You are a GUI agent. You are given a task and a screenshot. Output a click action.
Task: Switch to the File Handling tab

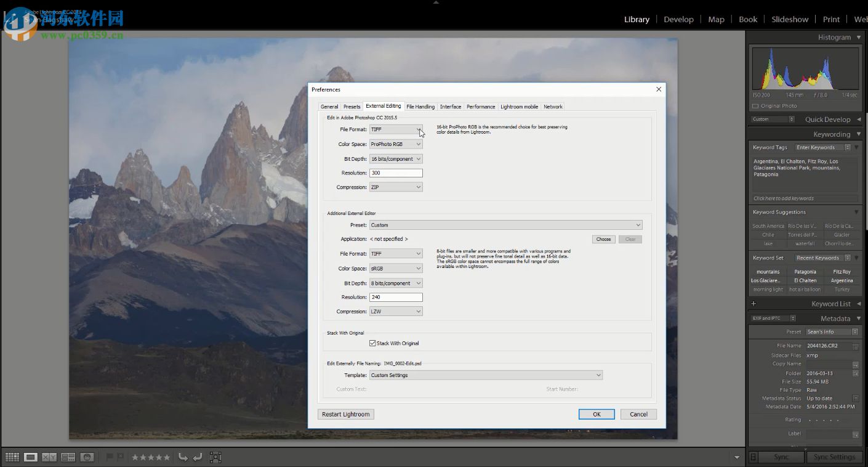(x=420, y=107)
